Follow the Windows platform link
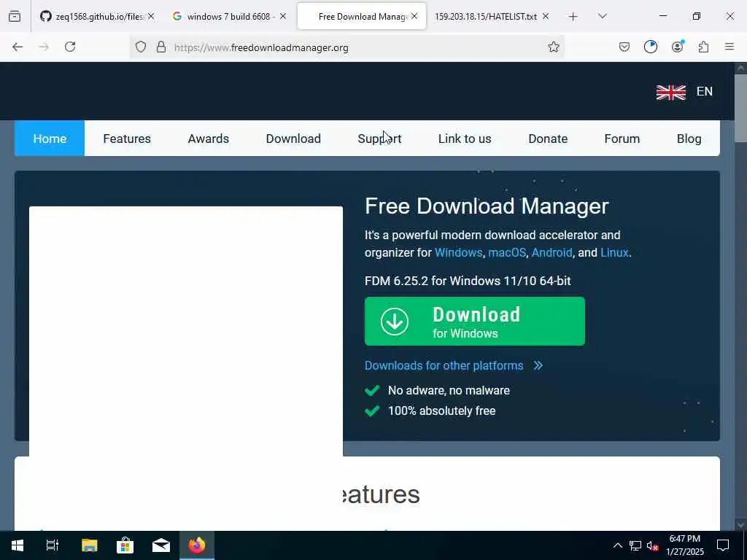The height and width of the screenshot is (560, 747). pyautogui.click(x=458, y=252)
